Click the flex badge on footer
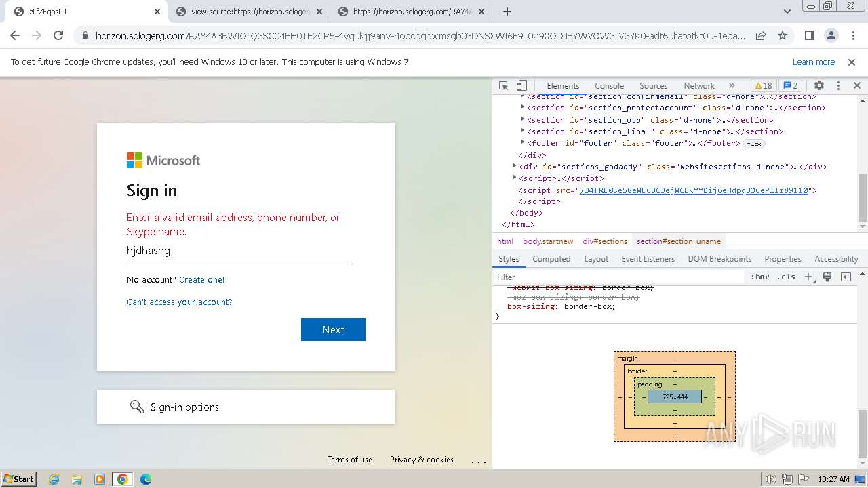The height and width of the screenshot is (488, 868). 753,144
